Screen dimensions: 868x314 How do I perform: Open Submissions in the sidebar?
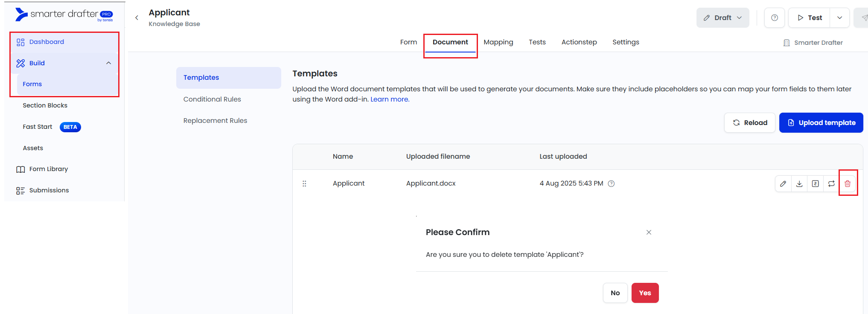click(49, 190)
